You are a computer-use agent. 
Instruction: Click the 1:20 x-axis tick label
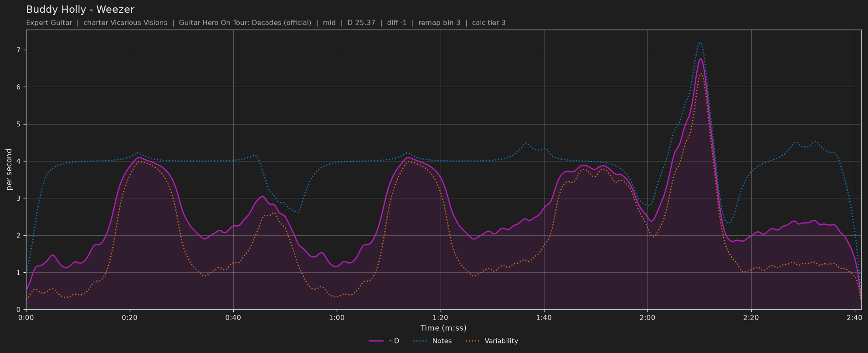pos(440,317)
